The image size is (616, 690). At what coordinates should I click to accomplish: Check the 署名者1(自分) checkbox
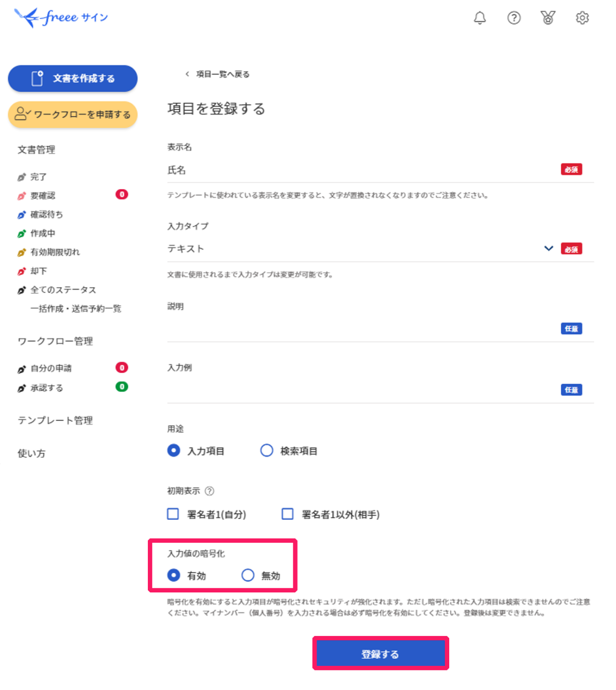tap(173, 514)
